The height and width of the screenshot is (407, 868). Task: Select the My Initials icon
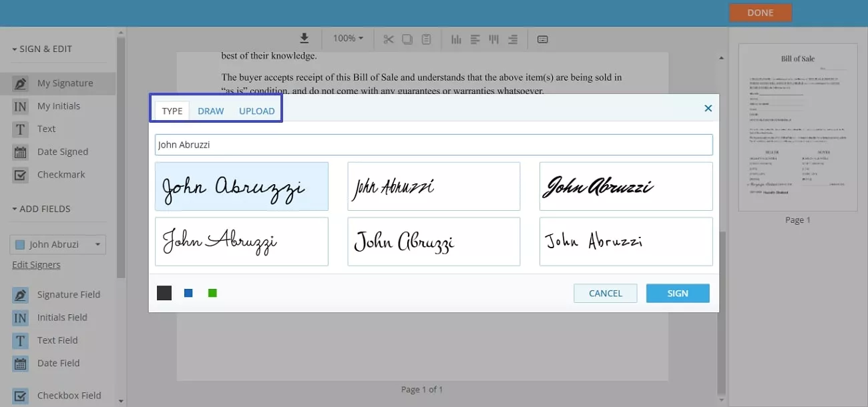tap(21, 106)
